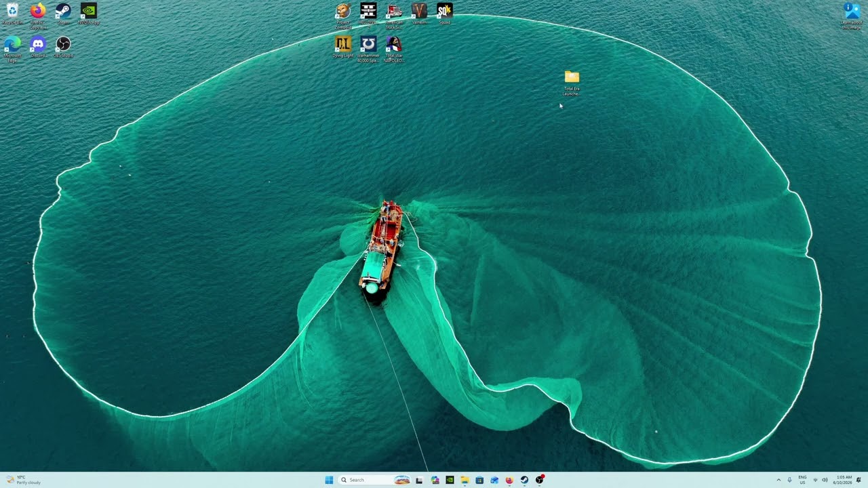Open Task View from the taskbar
This screenshot has width=868, height=488.
tap(419, 480)
